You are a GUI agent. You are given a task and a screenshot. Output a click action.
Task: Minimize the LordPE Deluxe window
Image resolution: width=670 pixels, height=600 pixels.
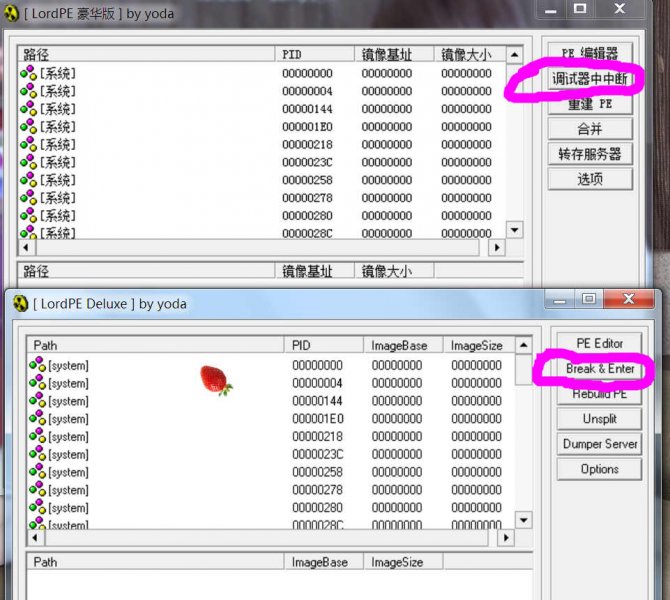(x=559, y=299)
